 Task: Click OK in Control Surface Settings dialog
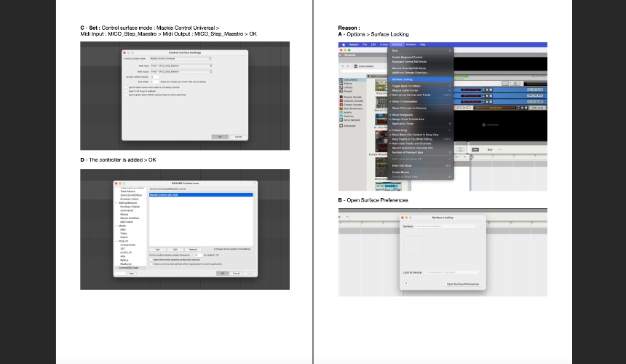(220, 137)
